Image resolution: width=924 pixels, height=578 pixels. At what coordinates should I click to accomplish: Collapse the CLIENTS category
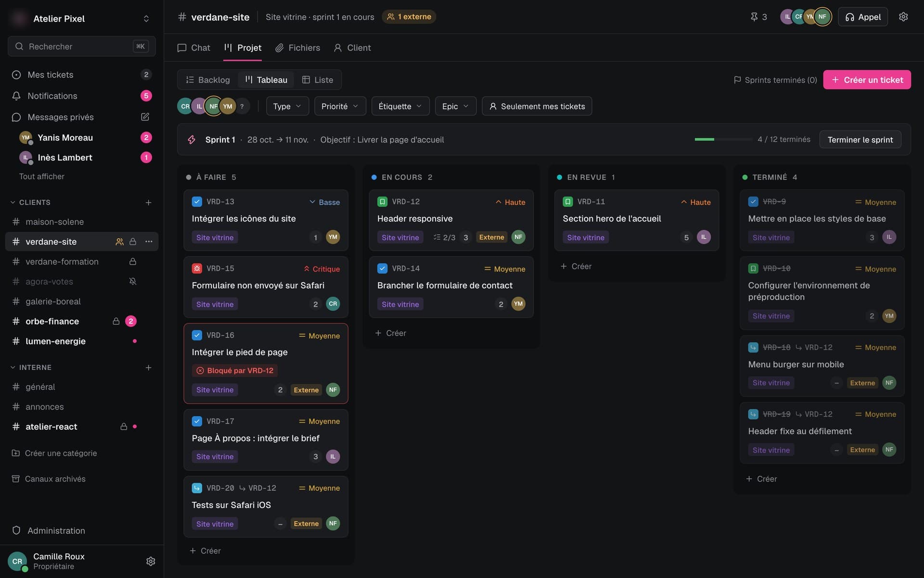(x=30, y=203)
